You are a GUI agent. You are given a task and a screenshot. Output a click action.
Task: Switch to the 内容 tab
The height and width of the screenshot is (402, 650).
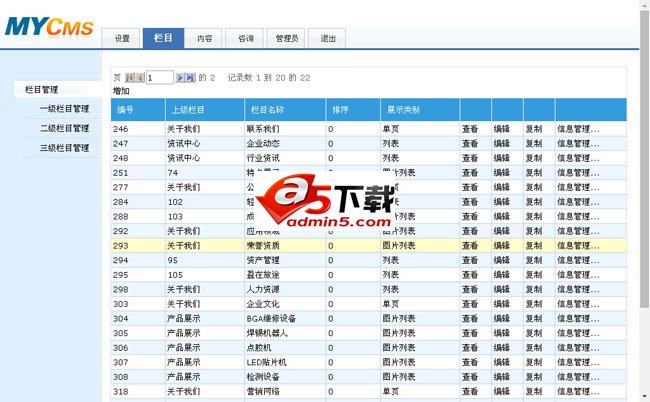click(204, 39)
